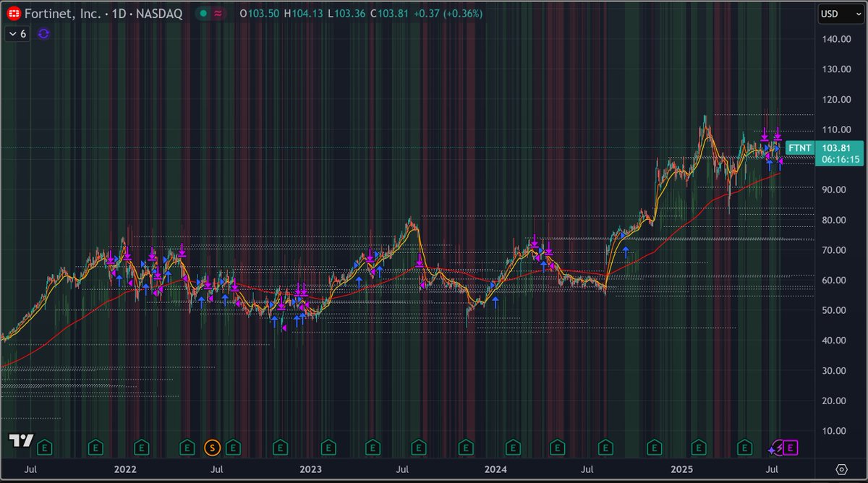The height and width of the screenshot is (483, 868).
Task: Click the Jul label between 2023 and 2024
Action: point(402,469)
